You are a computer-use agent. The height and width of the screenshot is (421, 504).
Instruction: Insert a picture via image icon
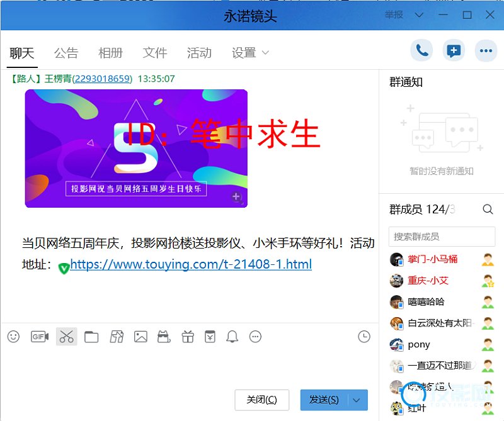click(140, 337)
